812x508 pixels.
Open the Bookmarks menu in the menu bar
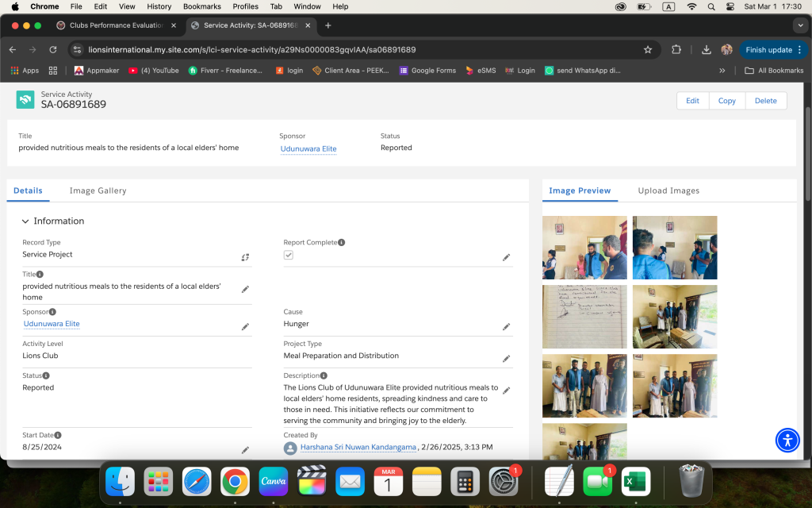(202, 6)
